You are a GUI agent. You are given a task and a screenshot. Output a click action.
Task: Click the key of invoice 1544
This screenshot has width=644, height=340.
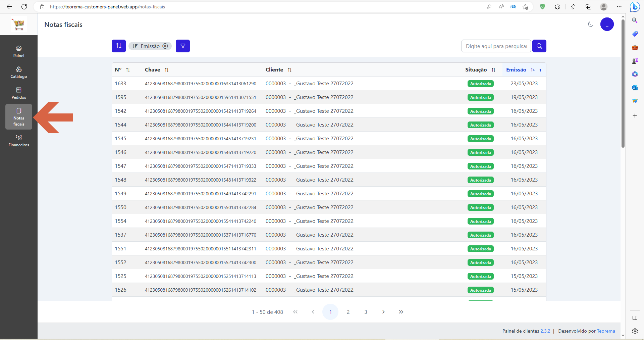pos(201,125)
